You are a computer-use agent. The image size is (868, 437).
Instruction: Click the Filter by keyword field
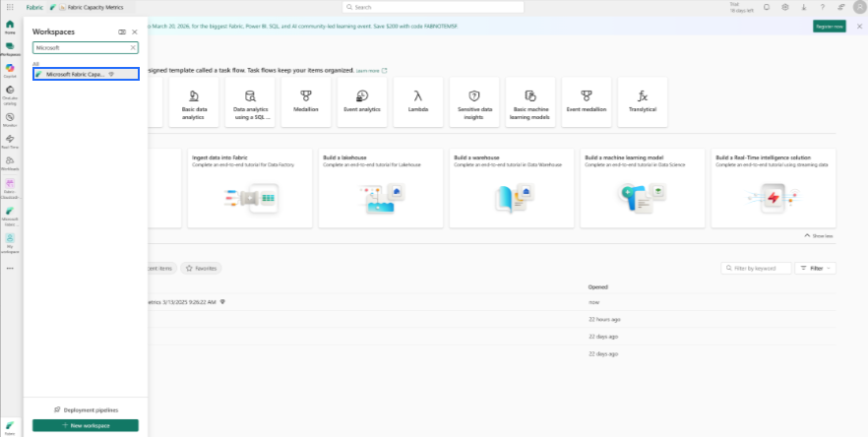point(756,268)
